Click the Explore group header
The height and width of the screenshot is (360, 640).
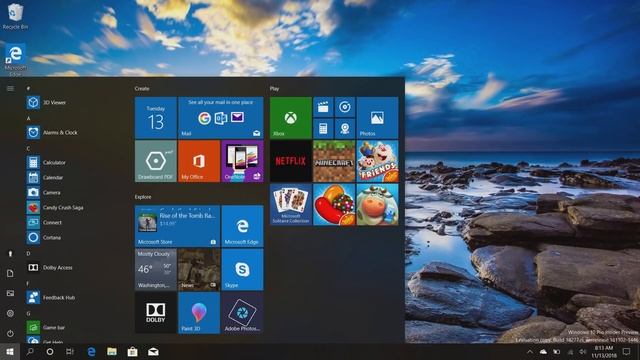tap(143, 197)
